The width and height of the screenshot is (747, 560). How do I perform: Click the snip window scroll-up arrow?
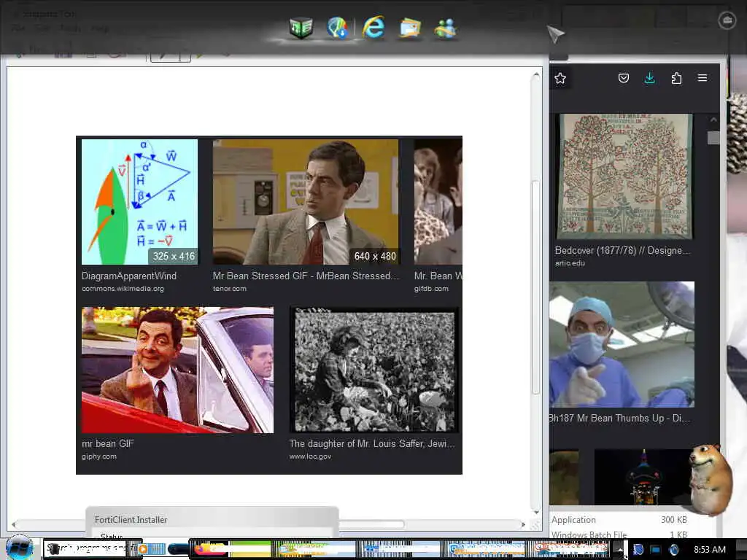click(536, 75)
